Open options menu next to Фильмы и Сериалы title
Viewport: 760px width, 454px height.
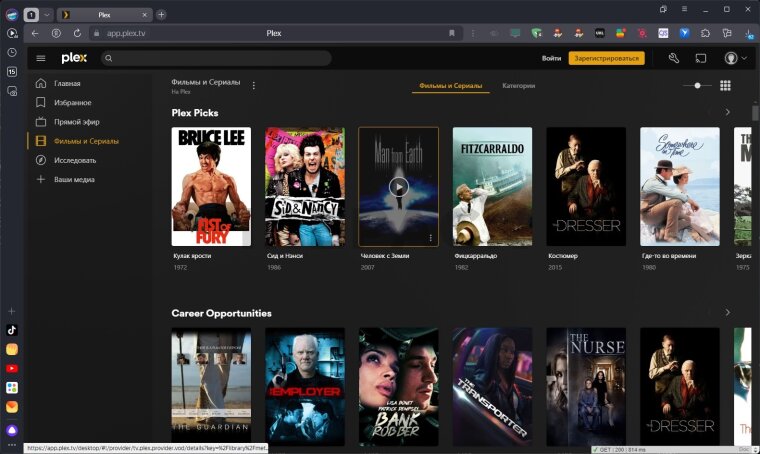[x=253, y=86]
